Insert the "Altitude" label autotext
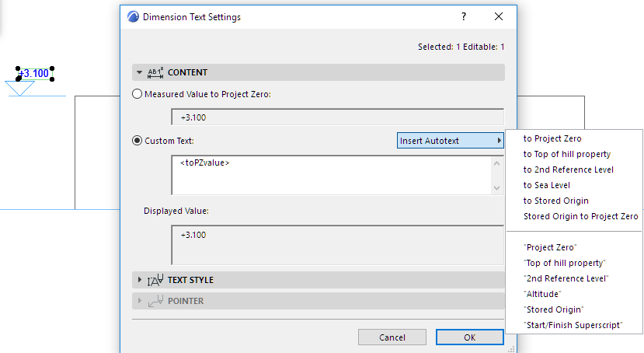This screenshot has width=644, height=353. tap(542, 294)
